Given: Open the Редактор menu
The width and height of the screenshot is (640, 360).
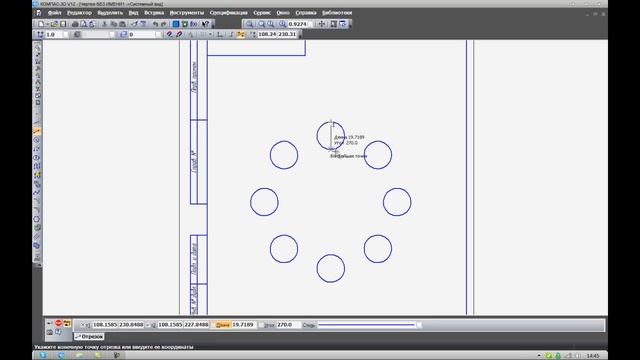Looking at the screenshot, I should click(80, 13).
